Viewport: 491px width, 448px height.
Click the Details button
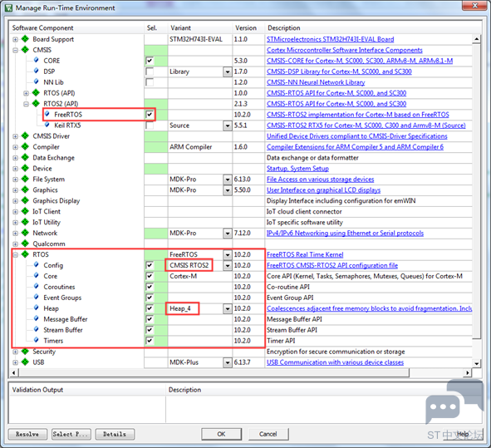(x=115, y=434)
